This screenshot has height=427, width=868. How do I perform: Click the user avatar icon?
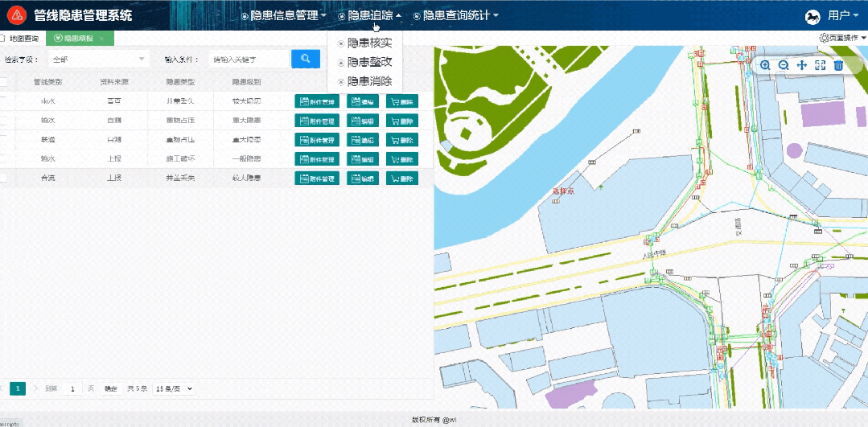pyautogui.click(x=812, y=16)
